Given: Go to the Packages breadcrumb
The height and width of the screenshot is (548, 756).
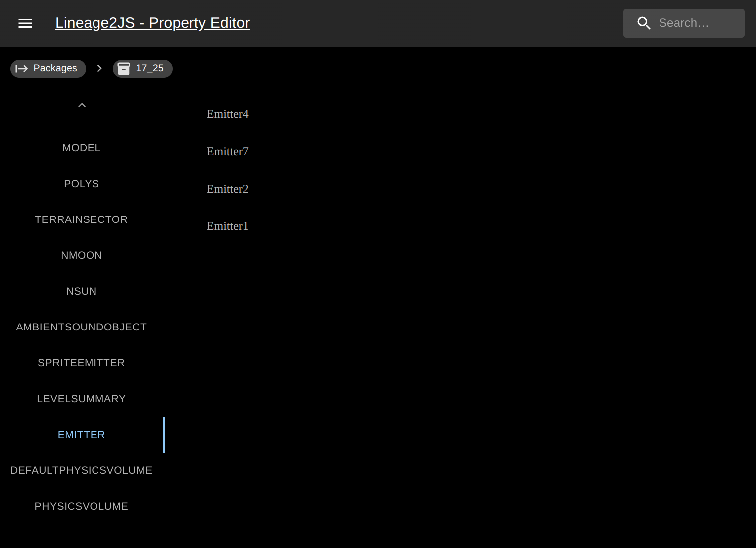Looking at the screenshot, I should click(48, 68).
